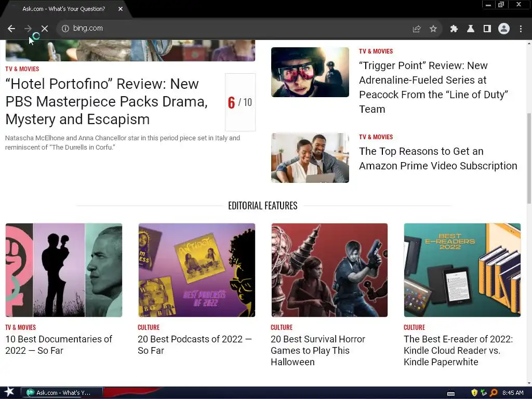Click the page vertical scrollbar thumb
This screenshot has height=399, width=532.
pos(529,158)
